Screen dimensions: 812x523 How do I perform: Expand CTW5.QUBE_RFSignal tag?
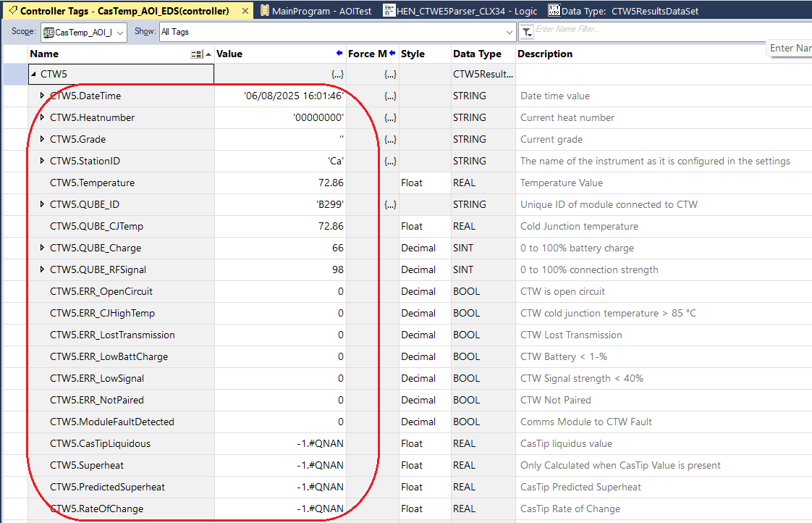click(x=43, y=270)
